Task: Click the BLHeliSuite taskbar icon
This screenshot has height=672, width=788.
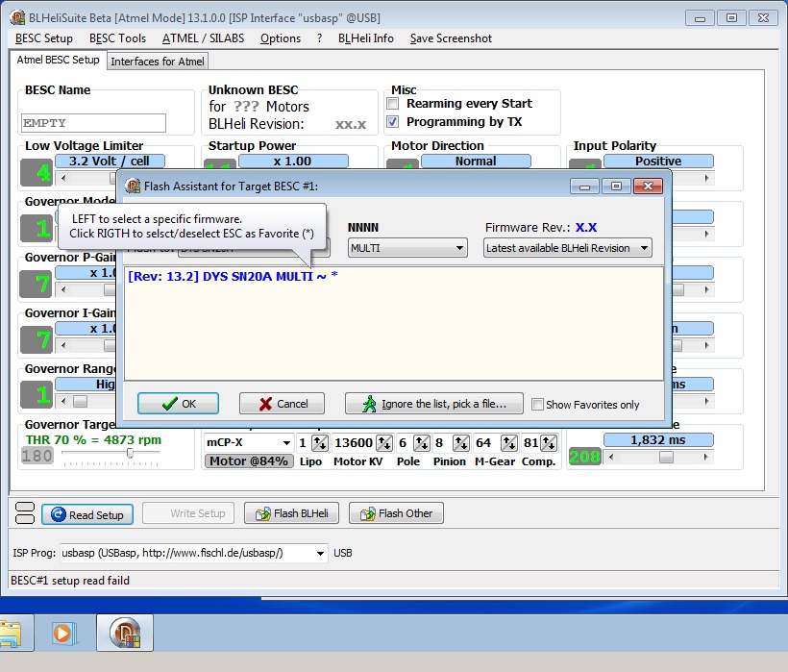Action: pyautogui.click(x=125, y=634)
